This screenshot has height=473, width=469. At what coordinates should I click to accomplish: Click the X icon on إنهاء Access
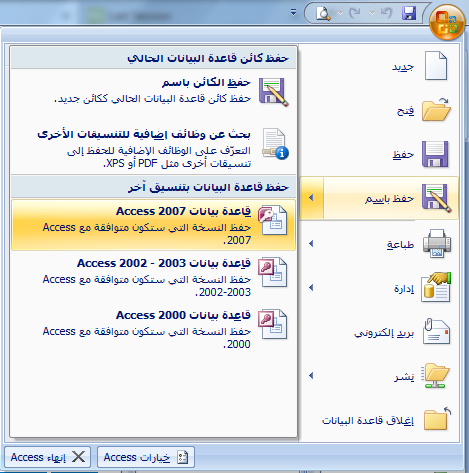pos(78,457)
